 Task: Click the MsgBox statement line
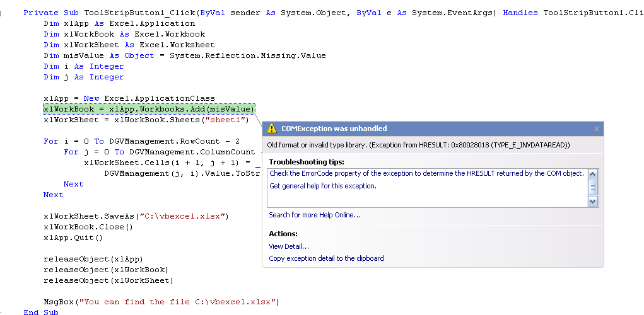pos(161,302)
